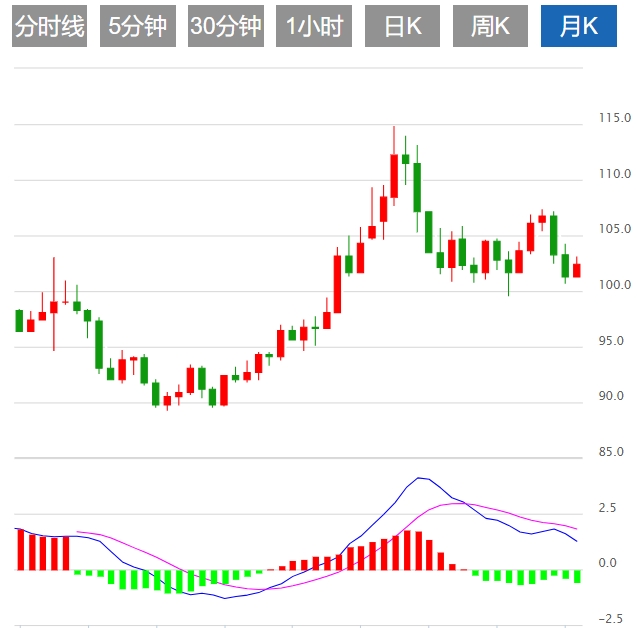
Task: Click the 90.0 price axis label
Action: click(611, 397)
